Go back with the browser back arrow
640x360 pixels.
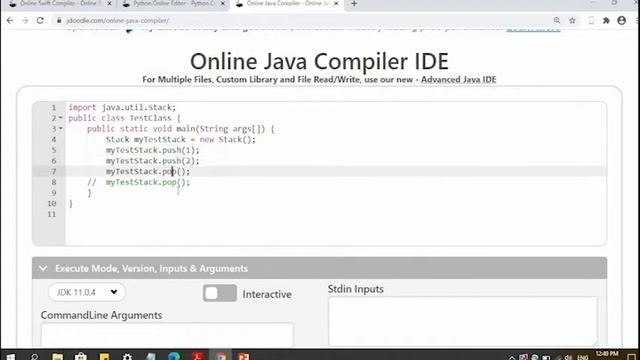pos(10,20)
